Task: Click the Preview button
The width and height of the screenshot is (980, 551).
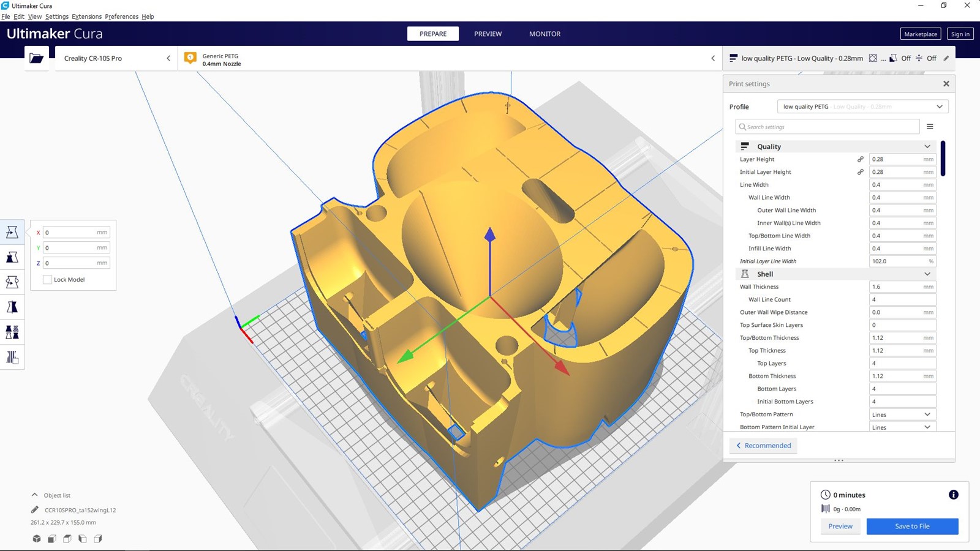Action: [x=840, y=526]
